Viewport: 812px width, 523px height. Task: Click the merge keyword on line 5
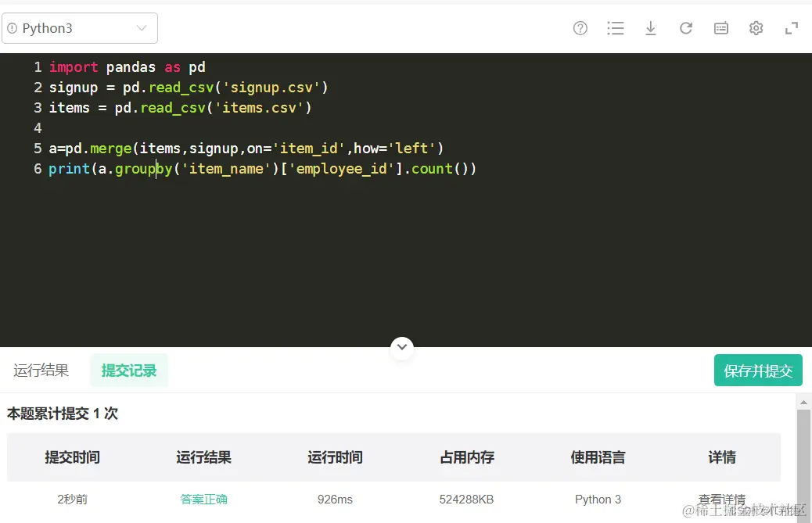(111, 149)
